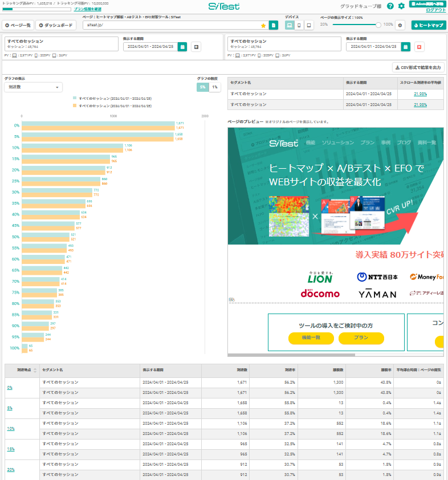The image size is (448, 480).
Task: Set graph granularity to 1%
Action: coord(215,87)
